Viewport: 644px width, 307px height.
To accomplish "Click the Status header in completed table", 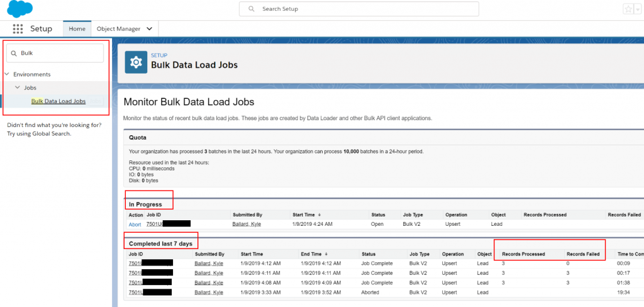I will coord(368,254).
